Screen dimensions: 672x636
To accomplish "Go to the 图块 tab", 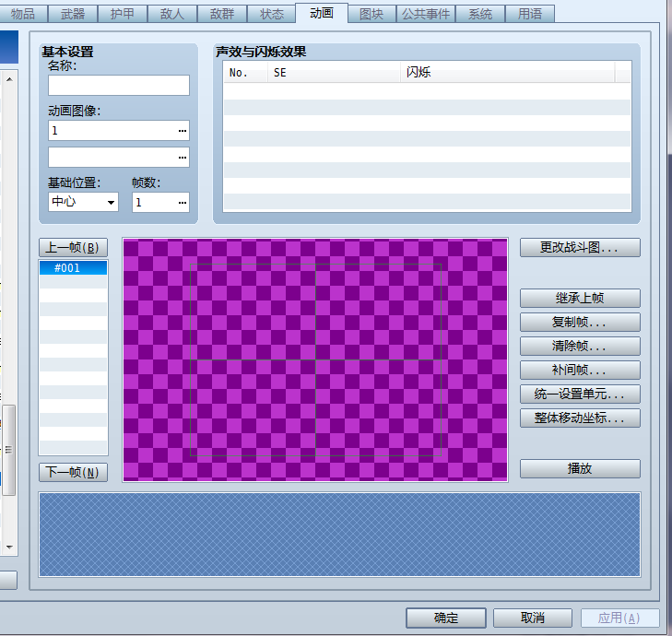I will click(x=371, y=14).
